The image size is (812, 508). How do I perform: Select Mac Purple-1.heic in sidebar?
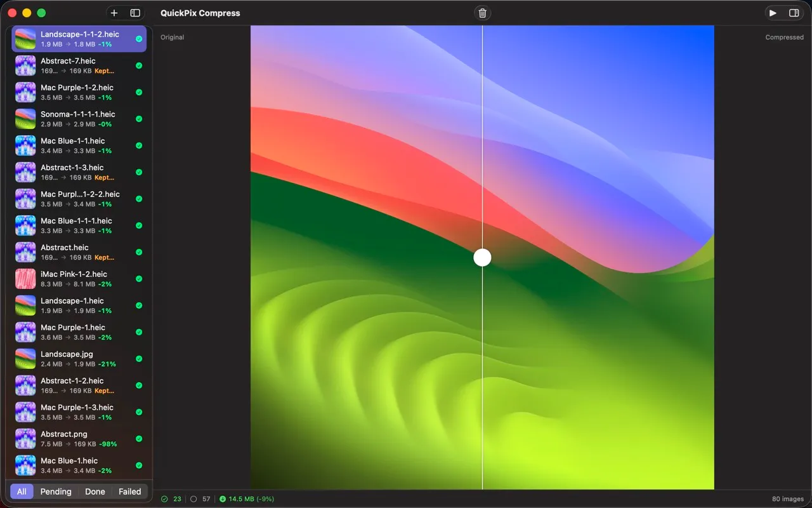click(79, 332)
